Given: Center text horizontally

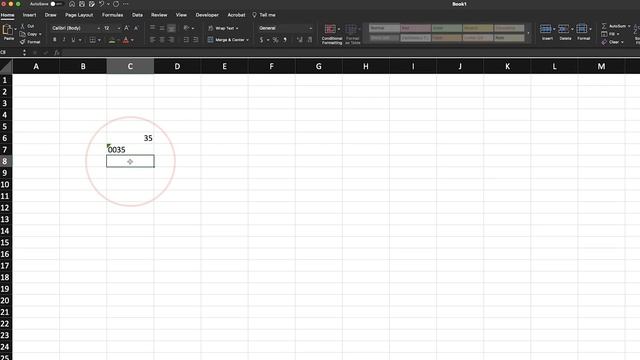Looking at the screenshot, I should 162,40.
